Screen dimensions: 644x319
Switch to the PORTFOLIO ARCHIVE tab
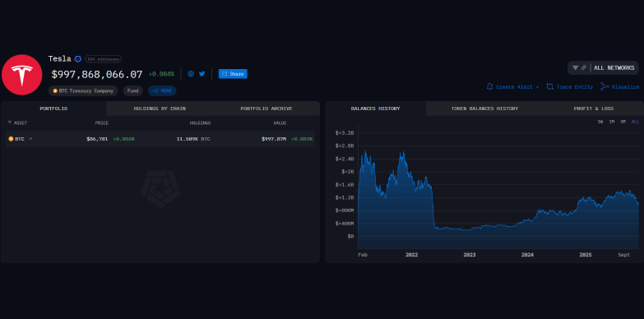click(x=266, y=109)
